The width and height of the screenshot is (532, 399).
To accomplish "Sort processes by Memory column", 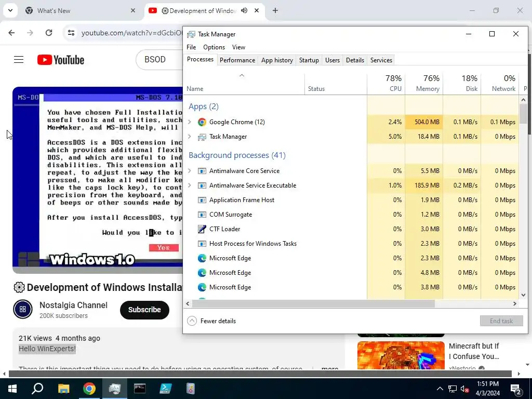I will pos(424,84).
